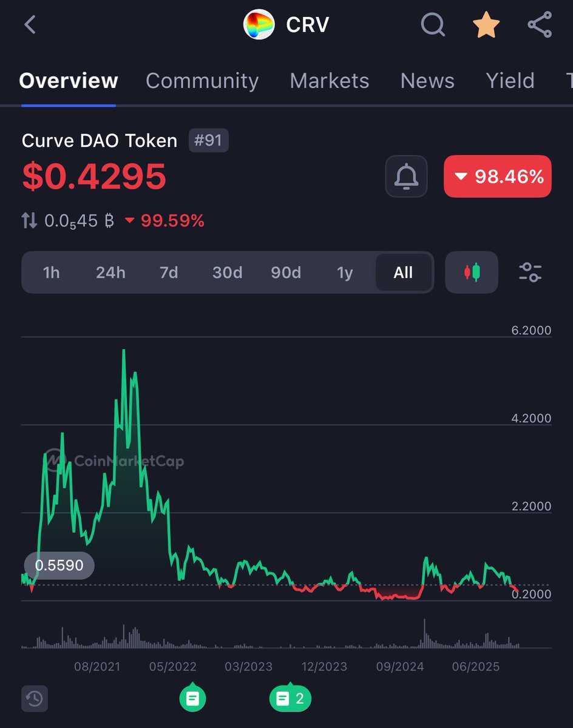Open the search magnifier icon
The width and height of the screenshot is (573, 728).
(x=433, y=25)
